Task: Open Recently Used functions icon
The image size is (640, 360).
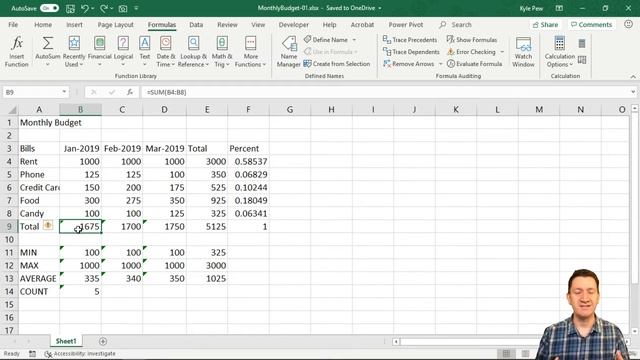Action: 74,43
